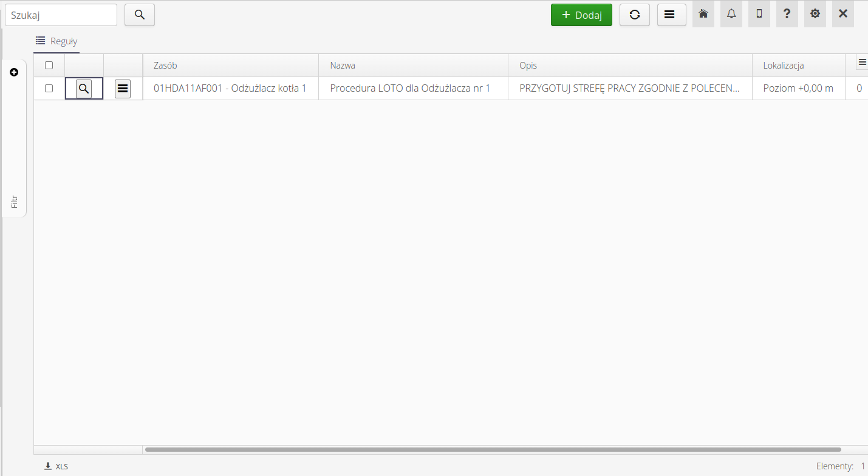Preview row with magnifier icon
The width and height of the screenshot is (868, 476).
pos(84,89)
